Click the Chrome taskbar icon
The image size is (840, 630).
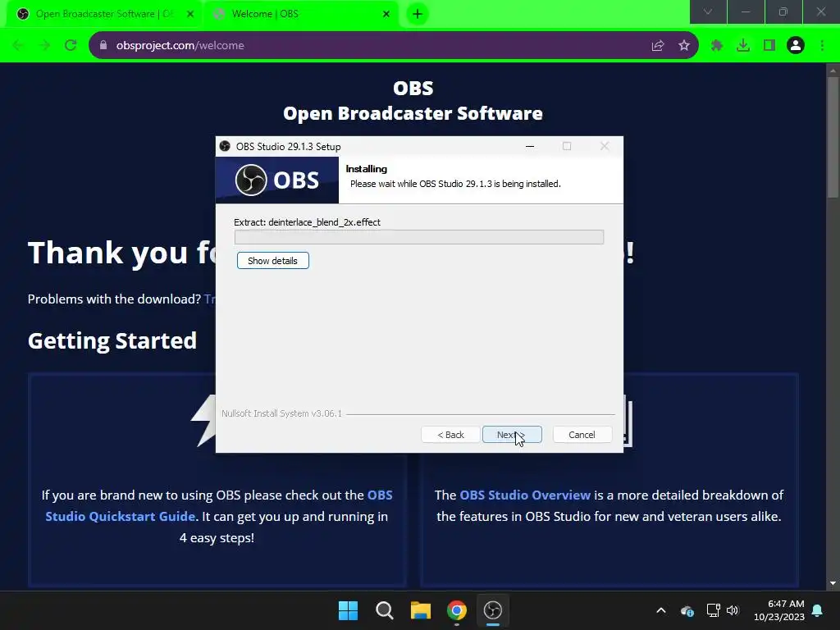[x=456, y=610]
